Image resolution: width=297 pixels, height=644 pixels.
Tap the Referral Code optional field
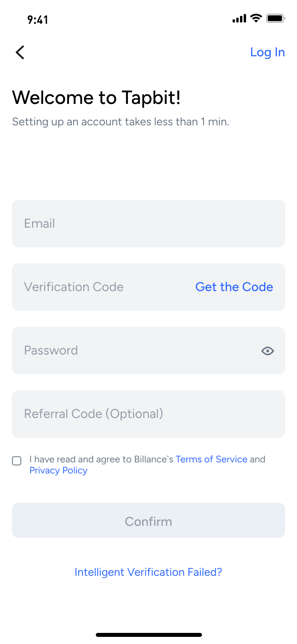pyautogui.click(x=148, y=414)
